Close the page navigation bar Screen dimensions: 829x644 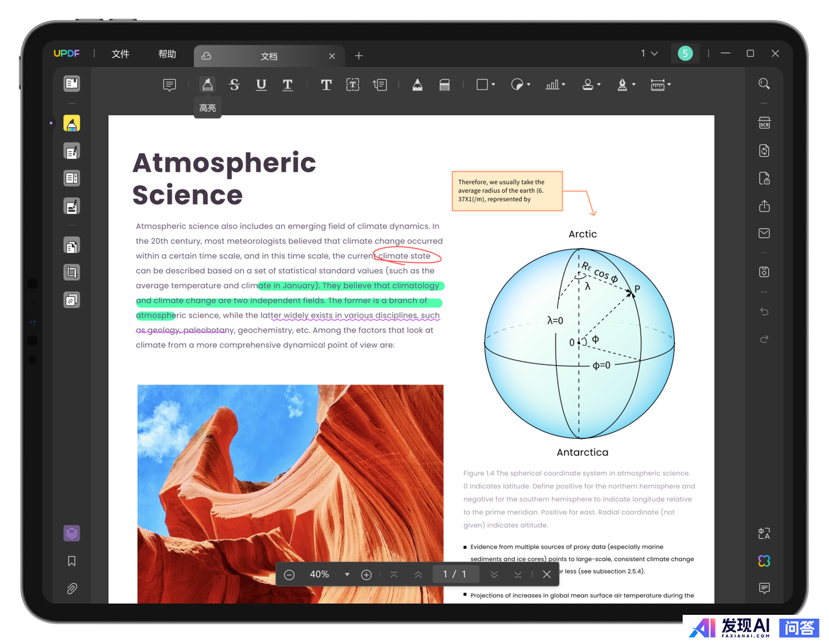click(547, 575)
